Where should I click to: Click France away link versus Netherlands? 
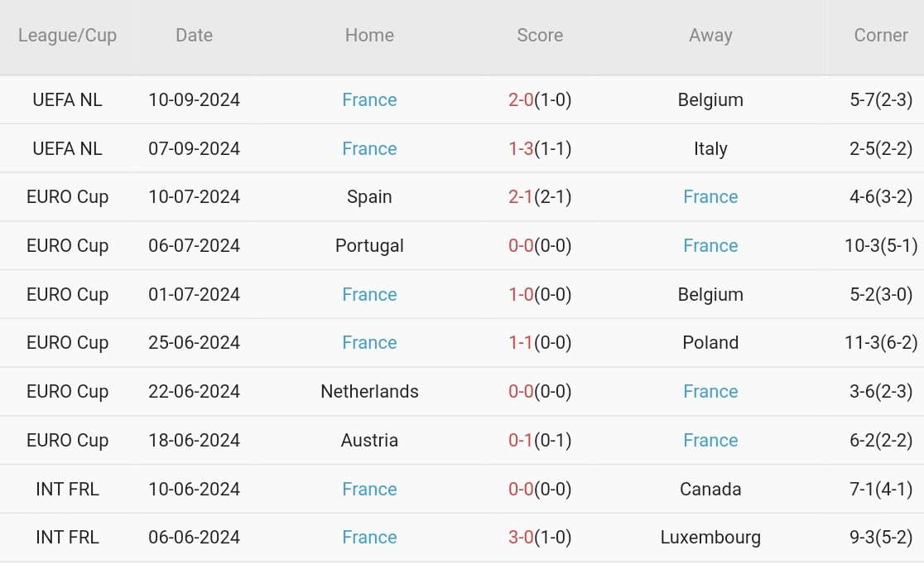pos(710,392)
